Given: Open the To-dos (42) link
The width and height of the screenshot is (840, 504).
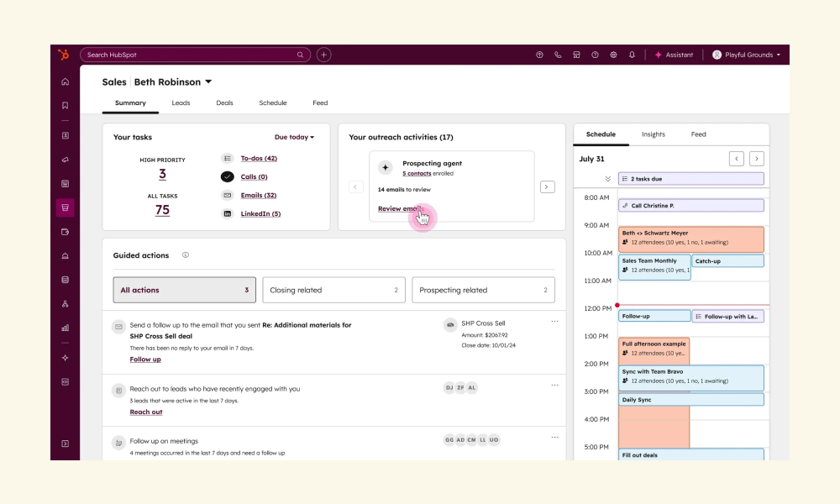Looking at the screenshot, I should [259, 158].
